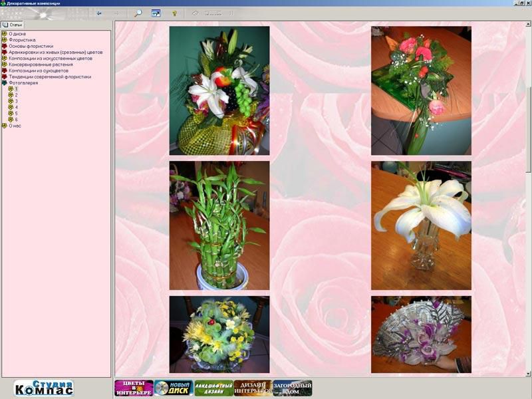Collapse the Фотогалерея tree node
The image size is (532, 399).
(5, 83)
